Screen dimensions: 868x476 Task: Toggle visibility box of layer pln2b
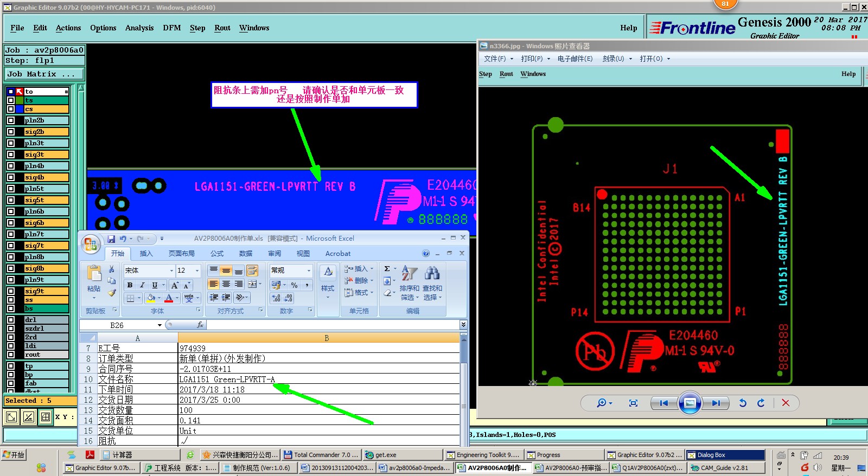[11, 120]
